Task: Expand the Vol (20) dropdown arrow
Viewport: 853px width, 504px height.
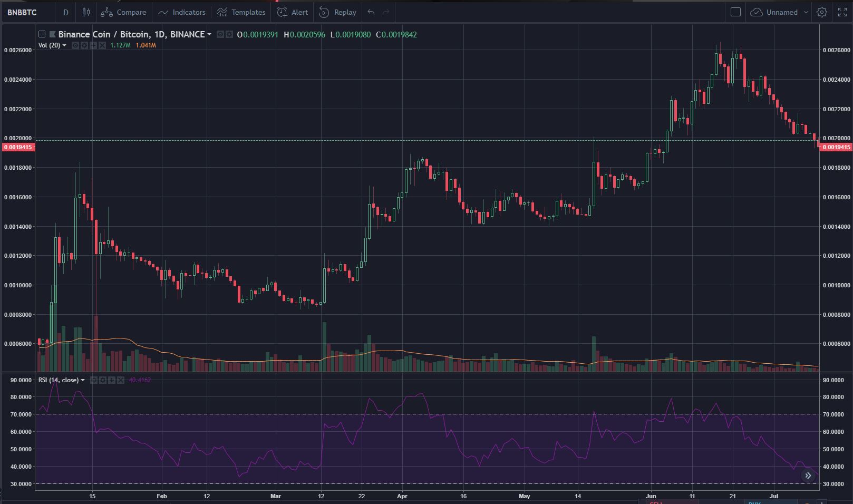Action: click(x=64, y=45)
